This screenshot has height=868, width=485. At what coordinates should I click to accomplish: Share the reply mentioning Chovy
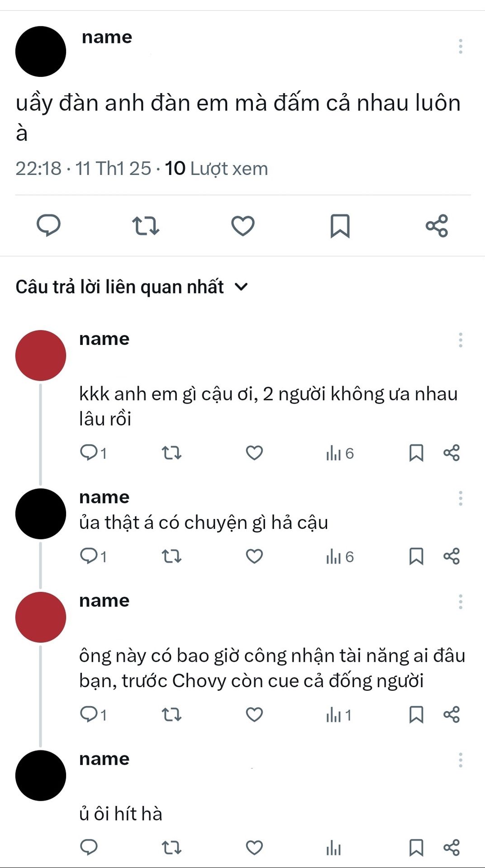point(452,714)
